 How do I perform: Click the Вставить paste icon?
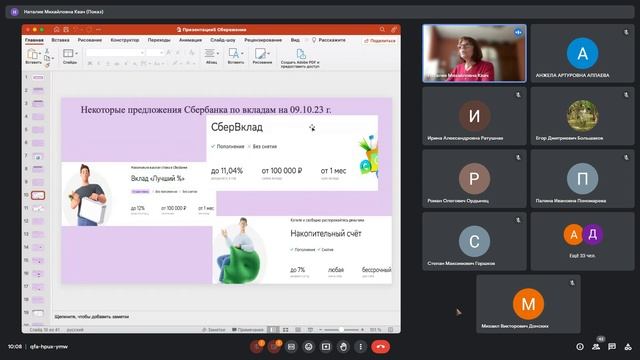[x=33, y=54]
